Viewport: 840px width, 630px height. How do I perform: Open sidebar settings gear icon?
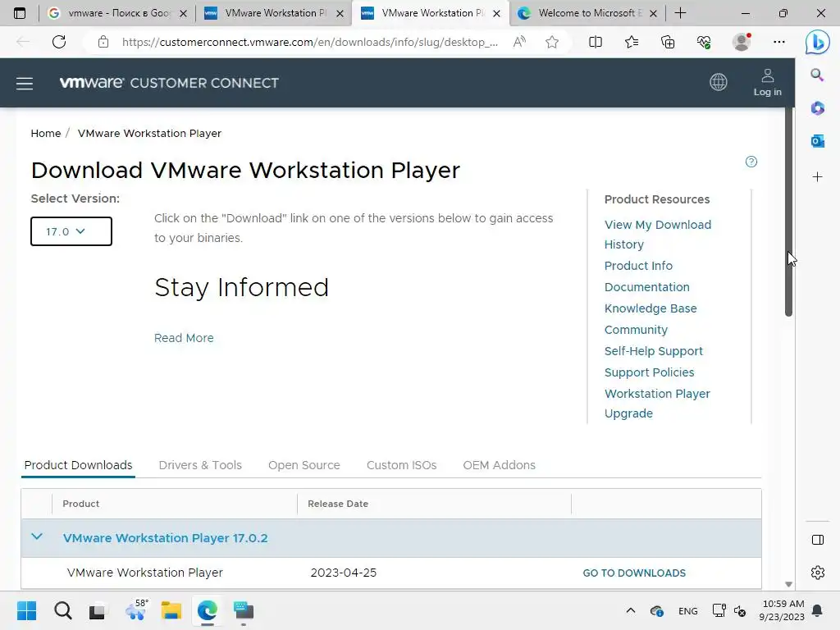click(x=818, y=573)
